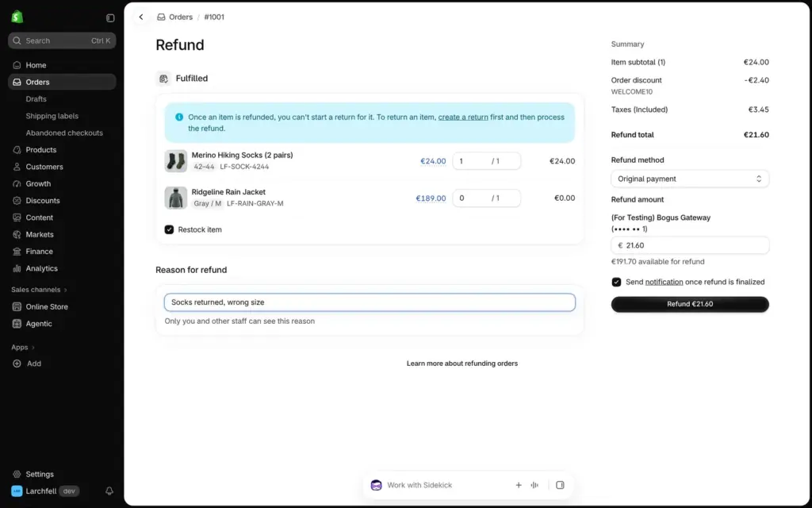Click the €24.00 socks unit price

(x=433, y=161)
